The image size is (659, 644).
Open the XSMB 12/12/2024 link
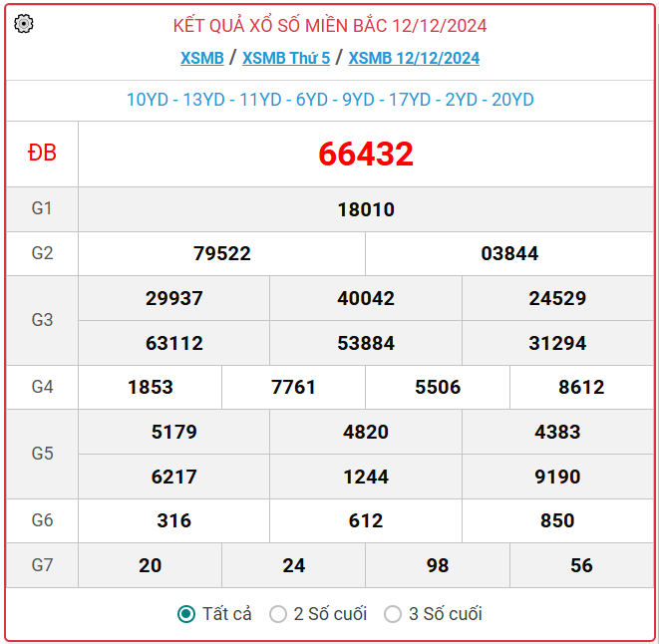pyautogui.click(x=414, y=58)
